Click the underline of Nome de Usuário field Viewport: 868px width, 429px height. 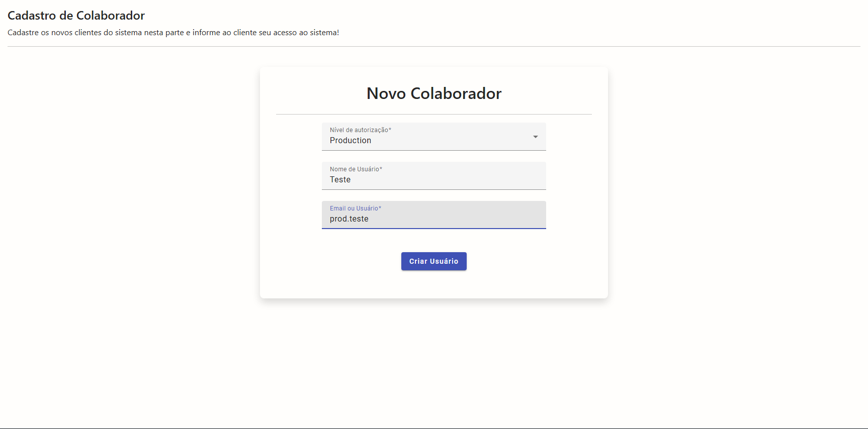coord(433,189)
